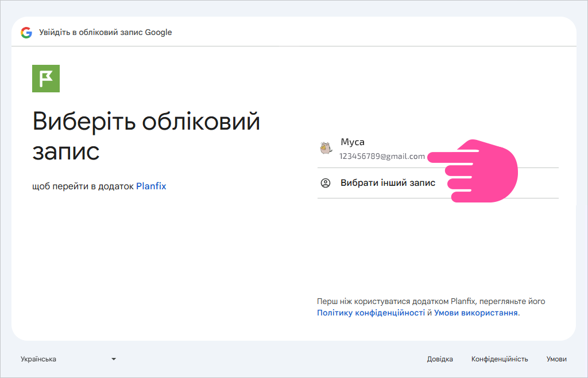Viewport: 588px width, 378px height.
Task: Open the Planfix app link
Action: click(x=151, y=186)
